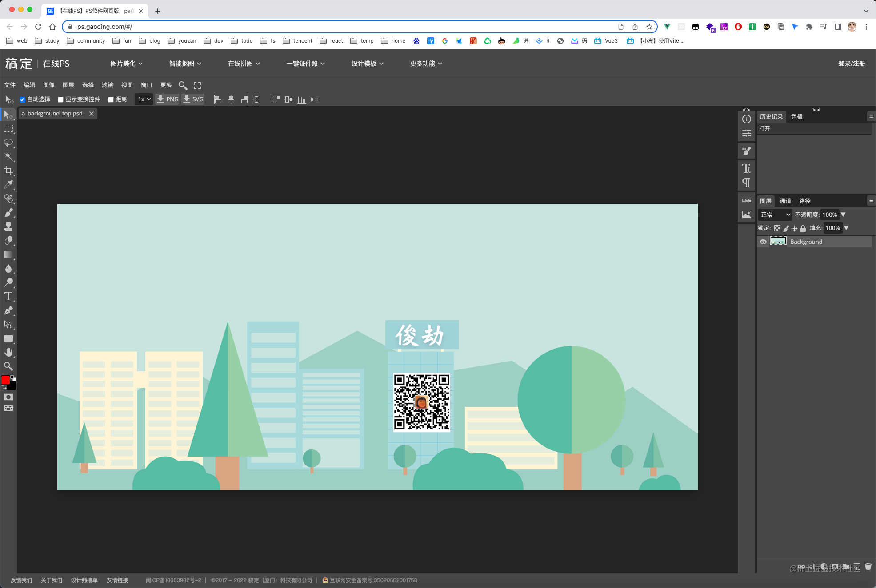
Task: Select the rectangular marquee tool
Action: tap(8, 129)
